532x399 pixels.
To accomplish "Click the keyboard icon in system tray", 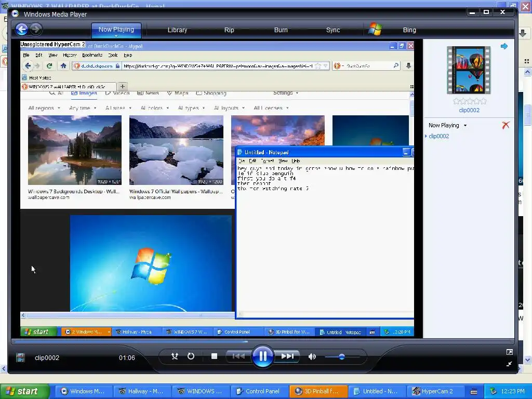I will [474, 392].
